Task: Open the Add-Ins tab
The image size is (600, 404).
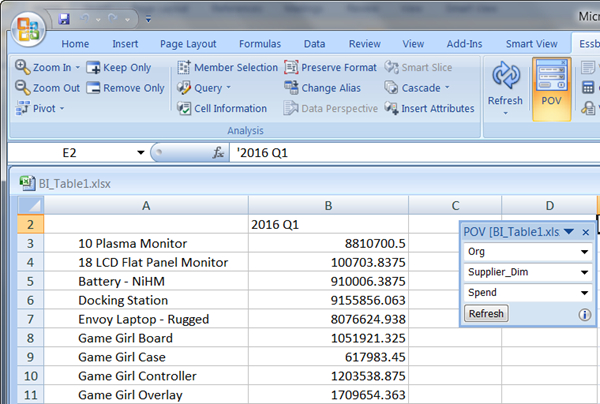Action: [x=465, y=44]
